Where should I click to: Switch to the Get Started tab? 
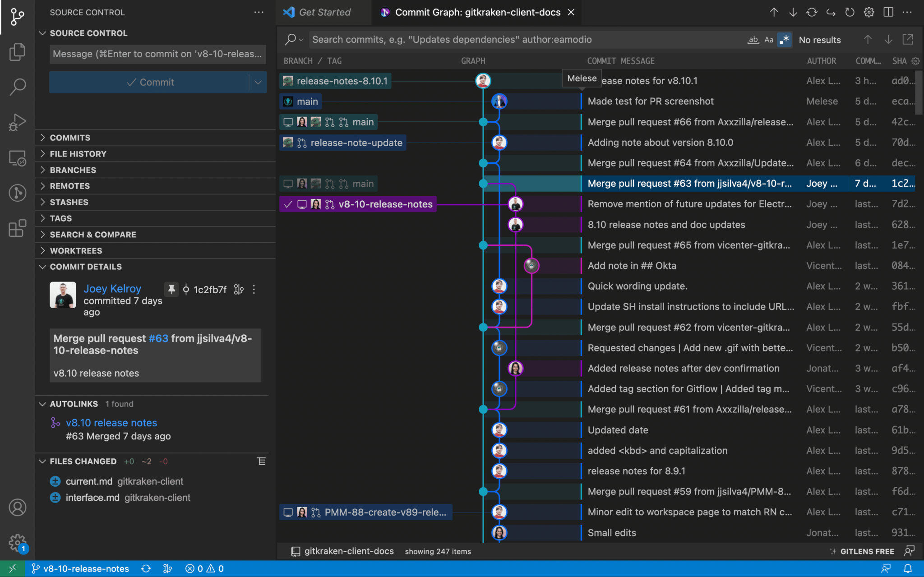323,12
